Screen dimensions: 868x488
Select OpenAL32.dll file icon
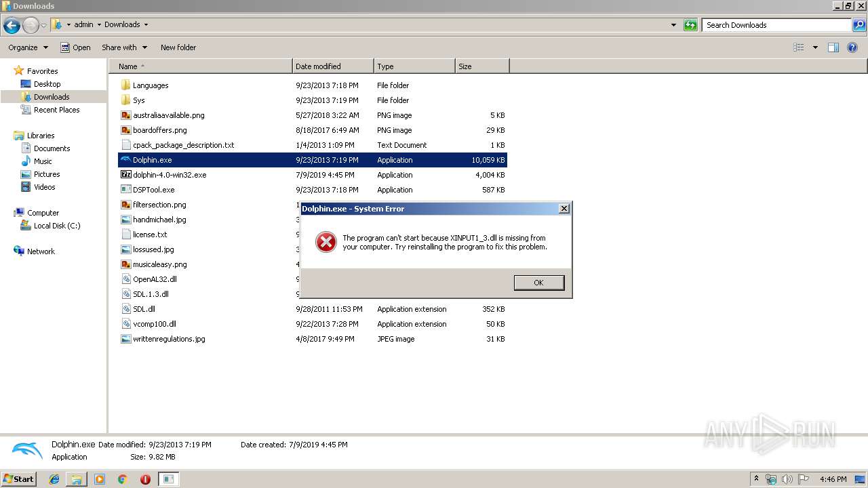click(x=125, y=279)
